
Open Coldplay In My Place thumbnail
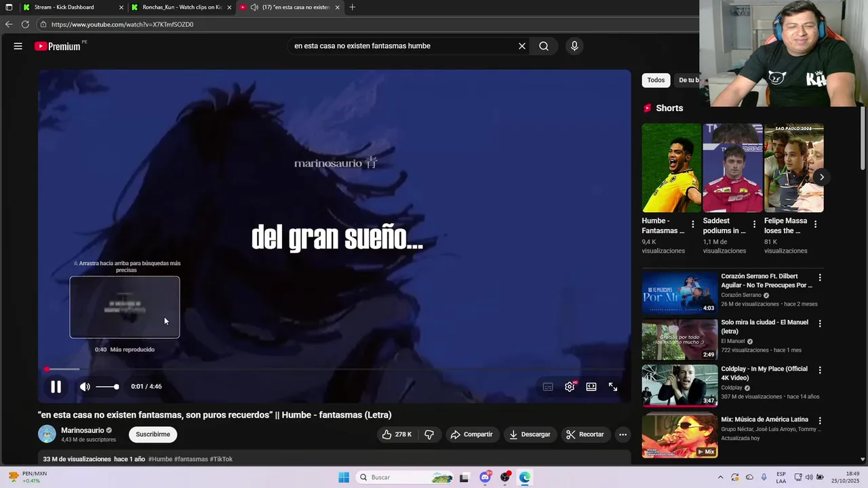coord(679,385)
